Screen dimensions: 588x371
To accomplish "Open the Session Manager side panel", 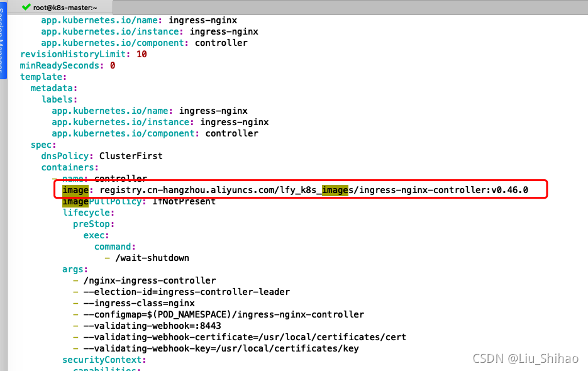I will [3, 40].
